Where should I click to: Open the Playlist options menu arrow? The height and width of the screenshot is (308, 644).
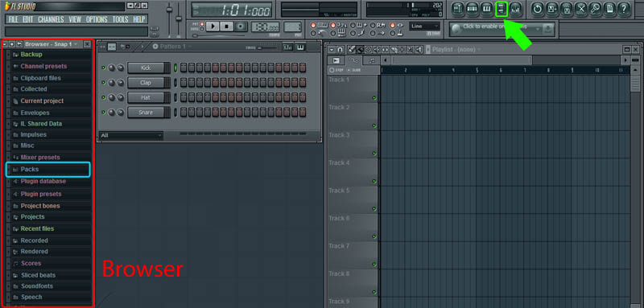point(332,50)
